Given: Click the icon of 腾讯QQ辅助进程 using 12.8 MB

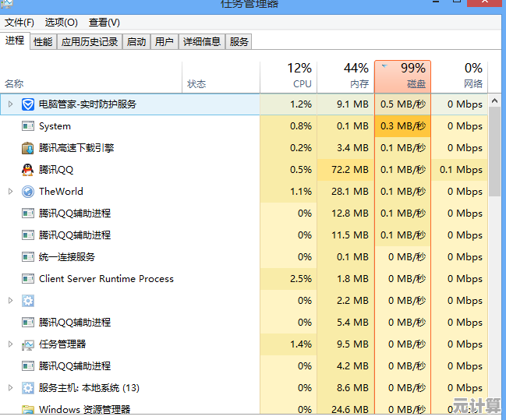Looking at the screenshot, I should [x=28, y=214].
